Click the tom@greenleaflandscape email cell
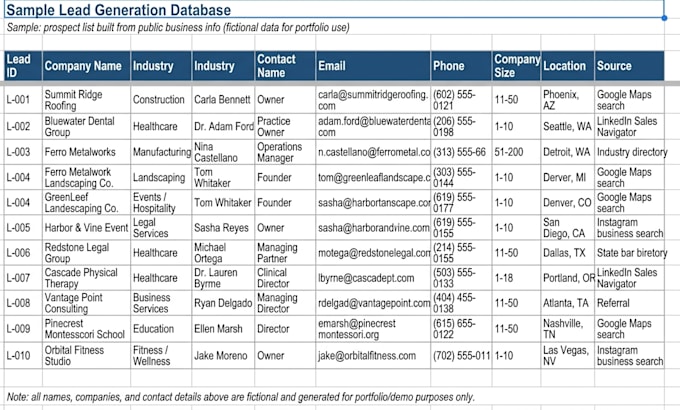Image resolution: width=680 pixels, height=410 pixels. pyautogui.click(x=373, y=177)
